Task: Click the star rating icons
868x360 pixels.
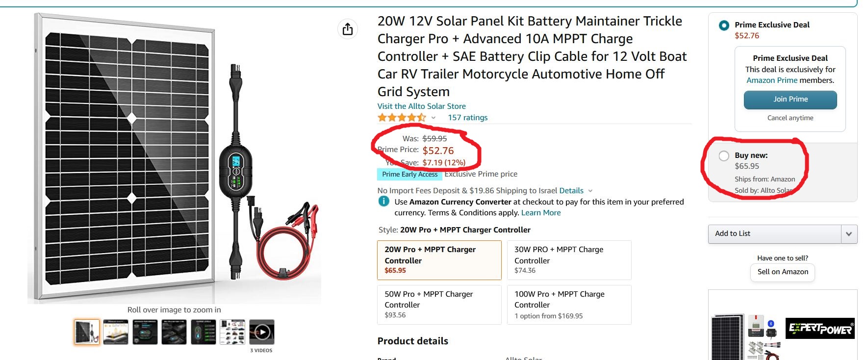Action: coord(401,118)
